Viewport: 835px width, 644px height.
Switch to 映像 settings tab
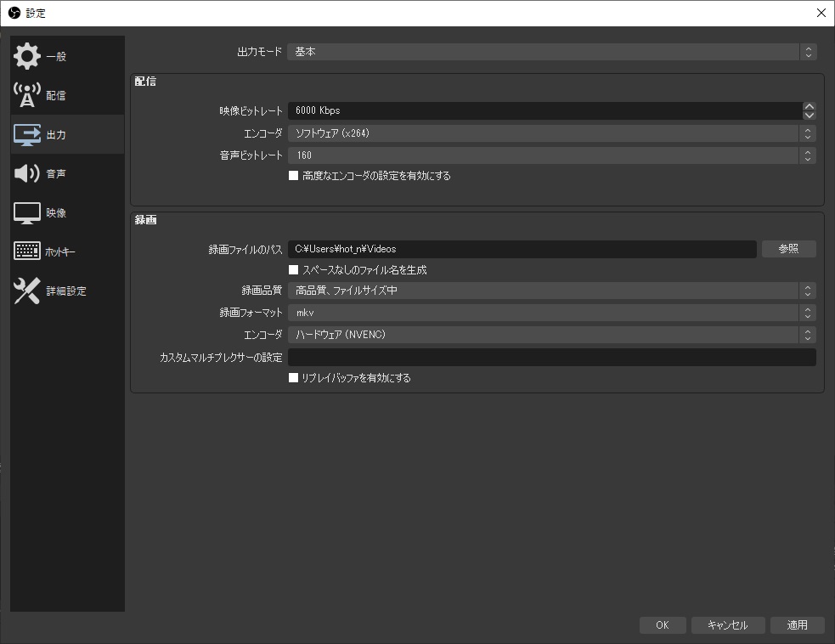(67, 212)
